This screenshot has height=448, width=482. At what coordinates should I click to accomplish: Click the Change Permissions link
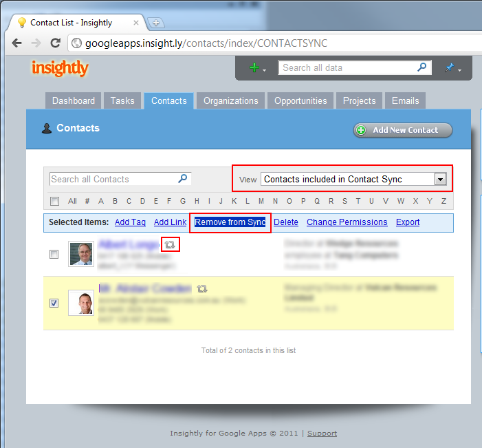pyautogui.click(x=347, y=222)
